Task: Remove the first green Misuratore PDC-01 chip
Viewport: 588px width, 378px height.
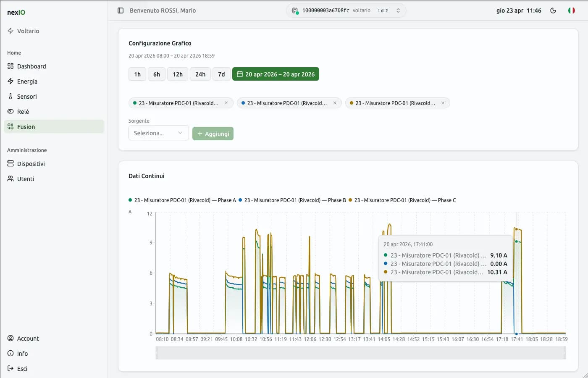Action: [x=226, y=103]
